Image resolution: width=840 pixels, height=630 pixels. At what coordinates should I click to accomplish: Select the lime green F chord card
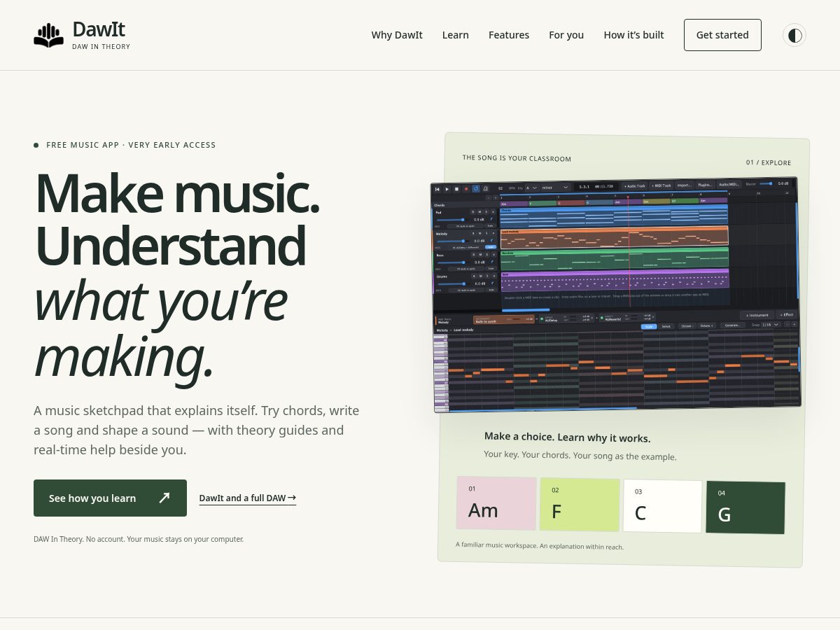click(x=580, y=505)
